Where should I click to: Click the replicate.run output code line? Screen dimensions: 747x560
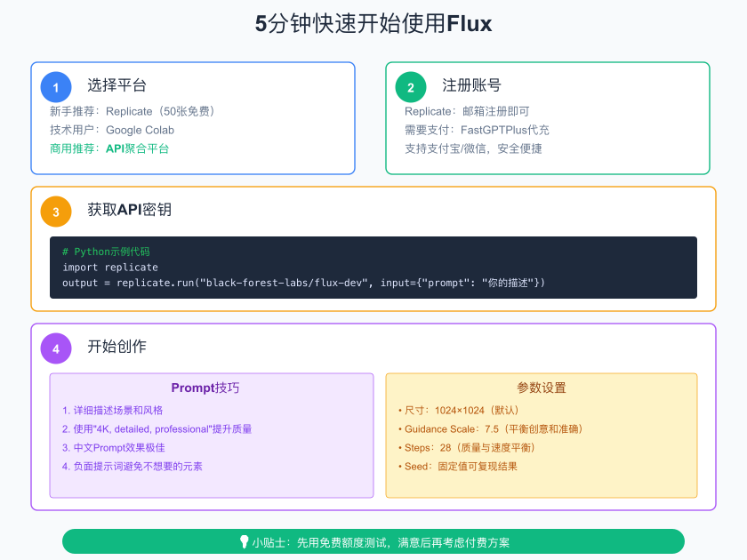(x=303, y=283)
